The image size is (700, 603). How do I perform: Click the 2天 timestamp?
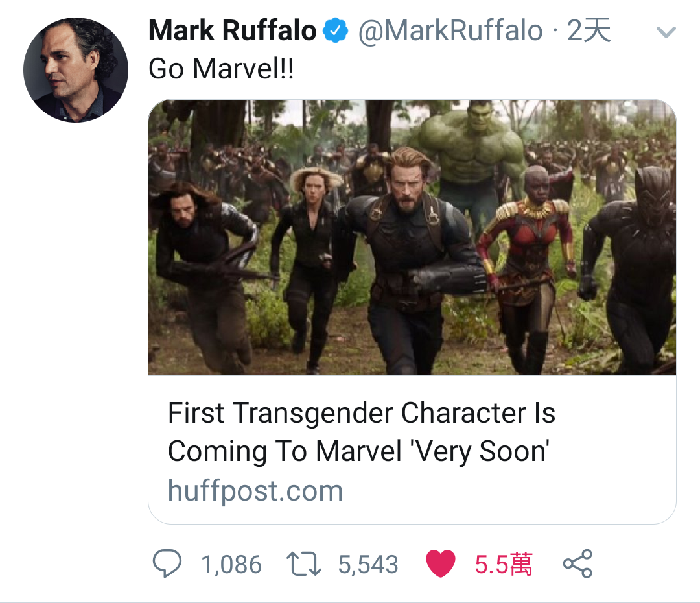tap(589, 30)
